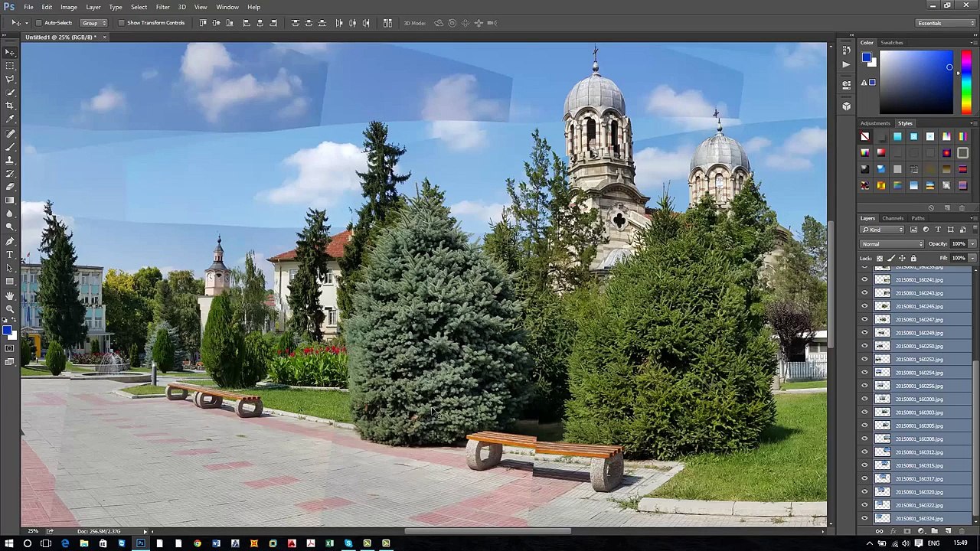Viewport: 980px width, 551px height.
Task: Click the hue slider strip in Color panel
Action: [966, 82]
